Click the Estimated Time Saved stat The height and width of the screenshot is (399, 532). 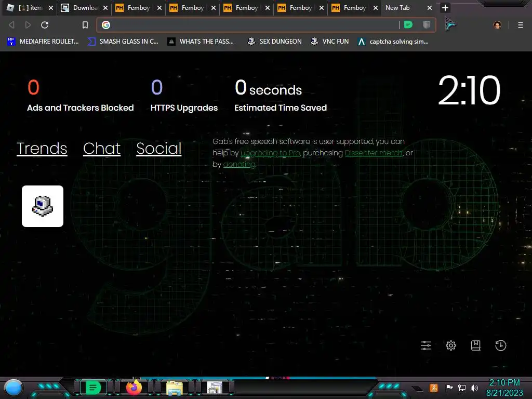point(281,96)
